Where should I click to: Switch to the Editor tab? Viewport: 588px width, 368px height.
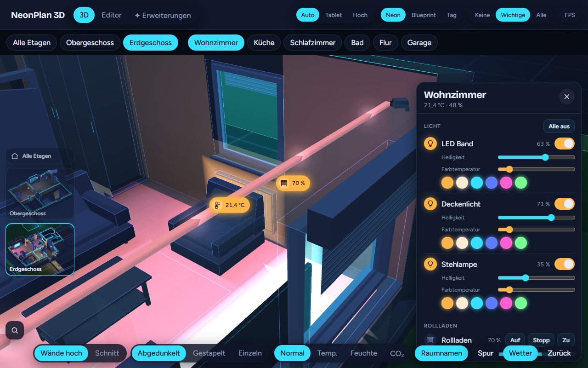click(112, 15)
